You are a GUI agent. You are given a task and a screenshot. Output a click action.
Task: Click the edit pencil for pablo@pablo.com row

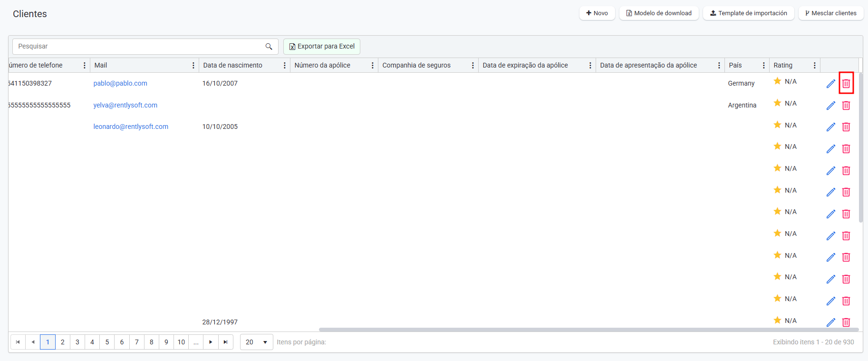pyautogui.click(x=830, y=84)
